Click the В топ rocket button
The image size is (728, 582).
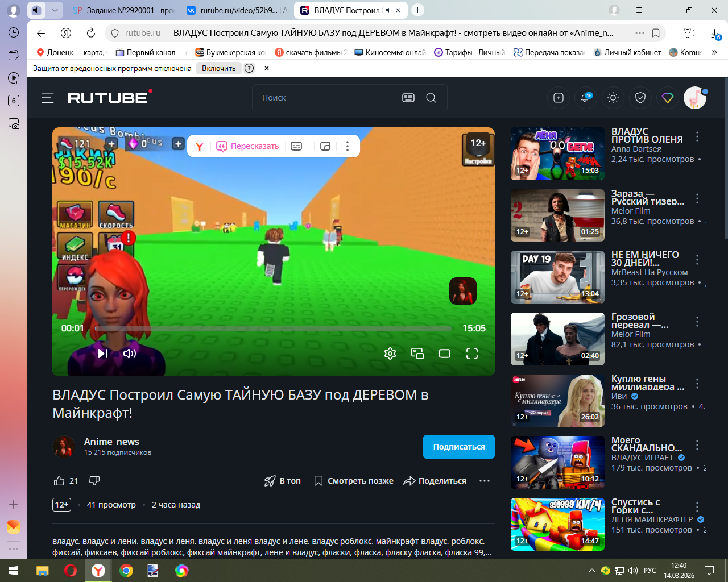click(283, 481)
